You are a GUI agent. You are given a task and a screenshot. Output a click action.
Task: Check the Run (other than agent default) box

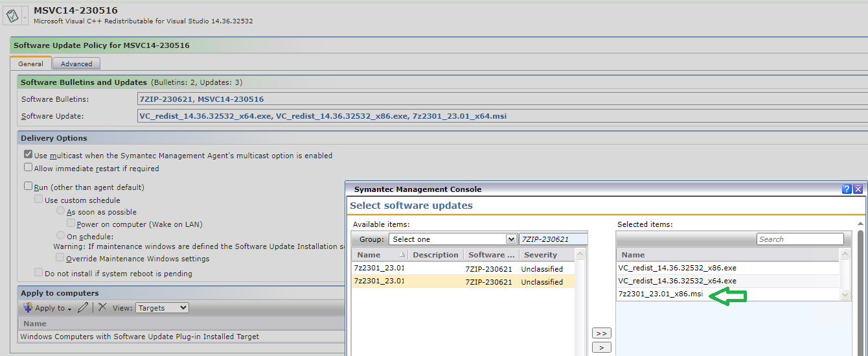click(28, 187)
